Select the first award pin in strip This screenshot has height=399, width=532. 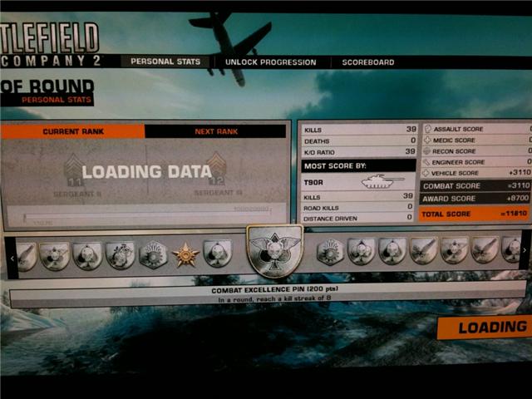[x=27, y=255]
